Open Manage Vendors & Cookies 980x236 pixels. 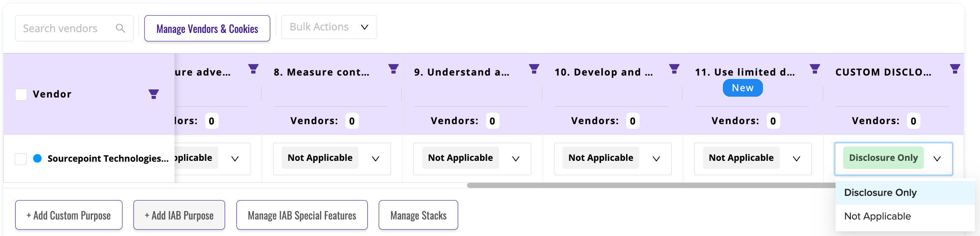pos(207,28)
